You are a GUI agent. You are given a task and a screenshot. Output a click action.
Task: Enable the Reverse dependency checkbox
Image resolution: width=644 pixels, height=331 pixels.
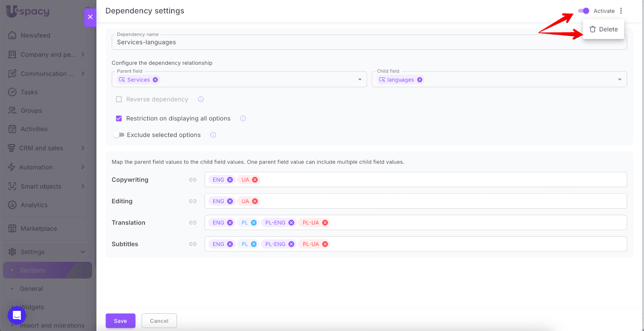[x=119, y=99]
